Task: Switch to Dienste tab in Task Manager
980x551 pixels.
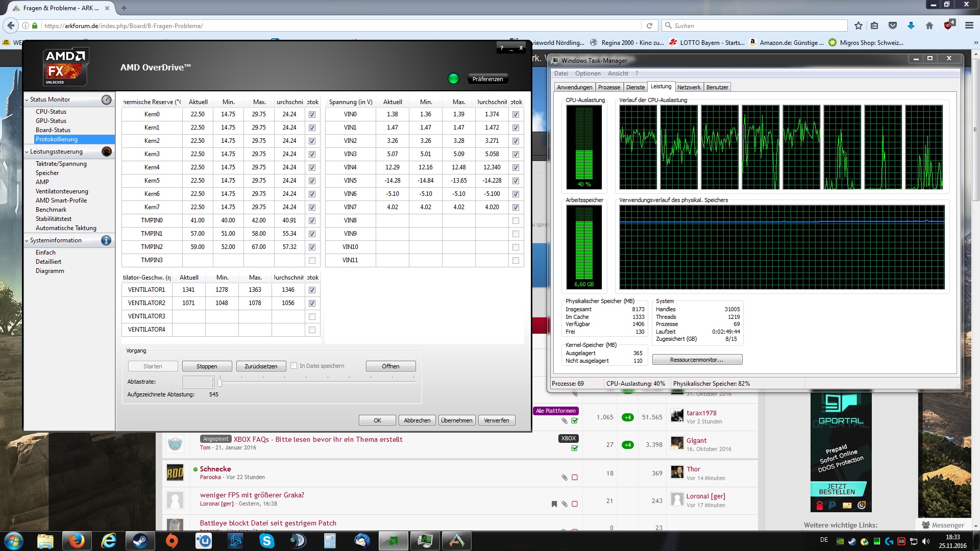Action: (635, 87)
